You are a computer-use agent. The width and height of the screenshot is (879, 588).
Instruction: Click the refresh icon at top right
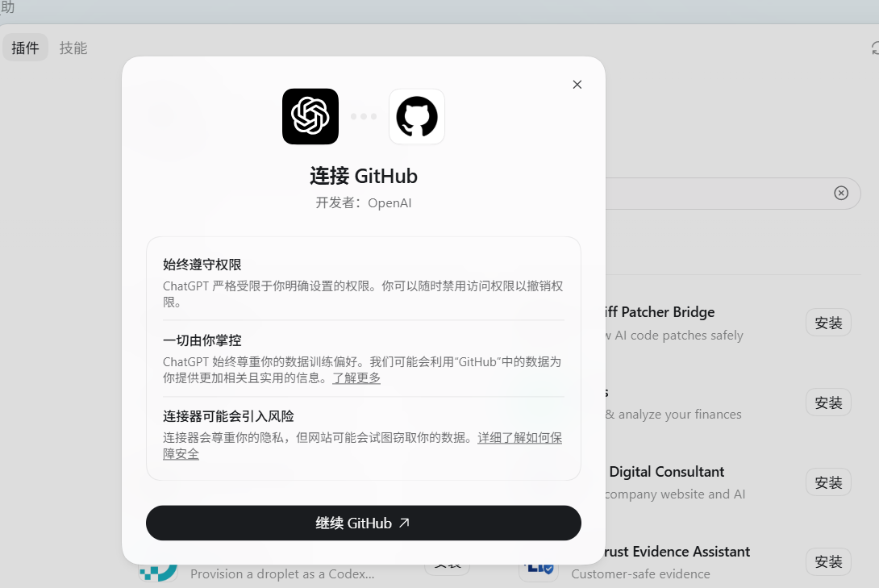click(x=874, y=48)
